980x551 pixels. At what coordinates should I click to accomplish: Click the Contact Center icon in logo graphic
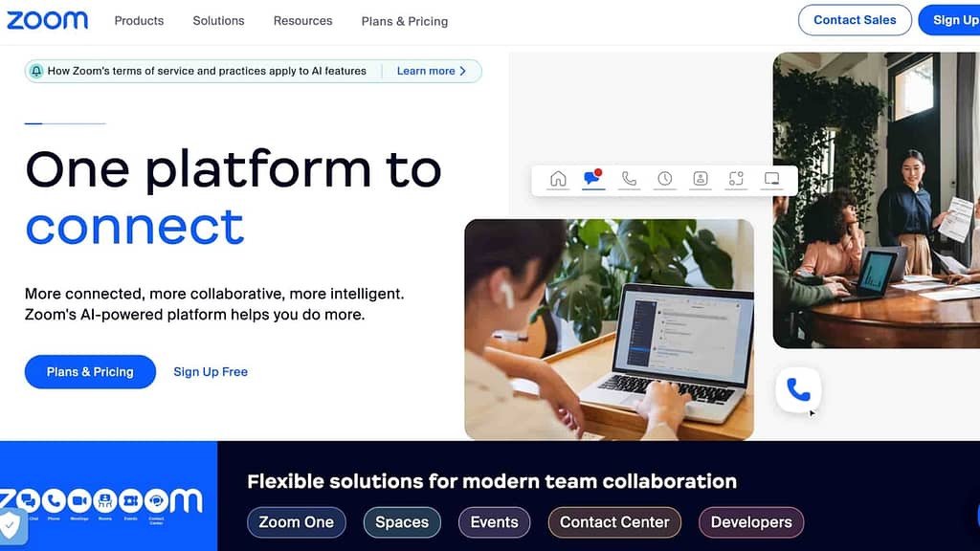click(x=156, y=500)
